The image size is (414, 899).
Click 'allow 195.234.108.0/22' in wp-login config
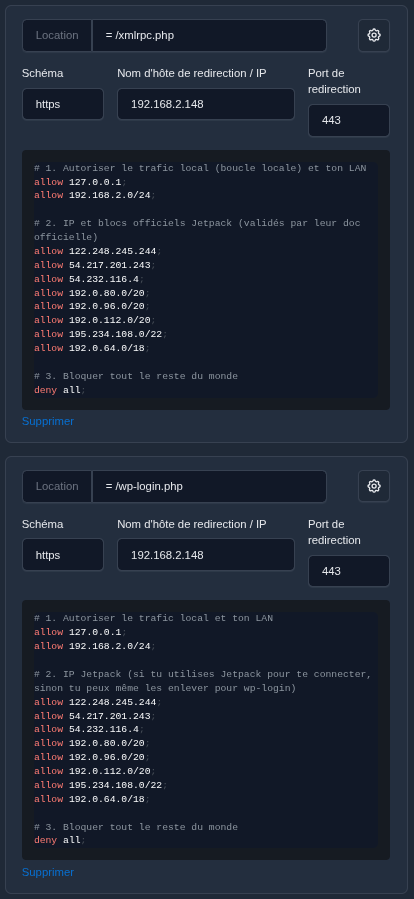100,785
